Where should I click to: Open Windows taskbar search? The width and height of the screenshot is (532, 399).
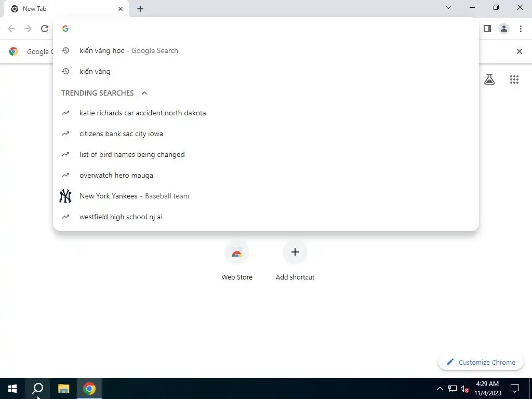(x=37, y=389)
